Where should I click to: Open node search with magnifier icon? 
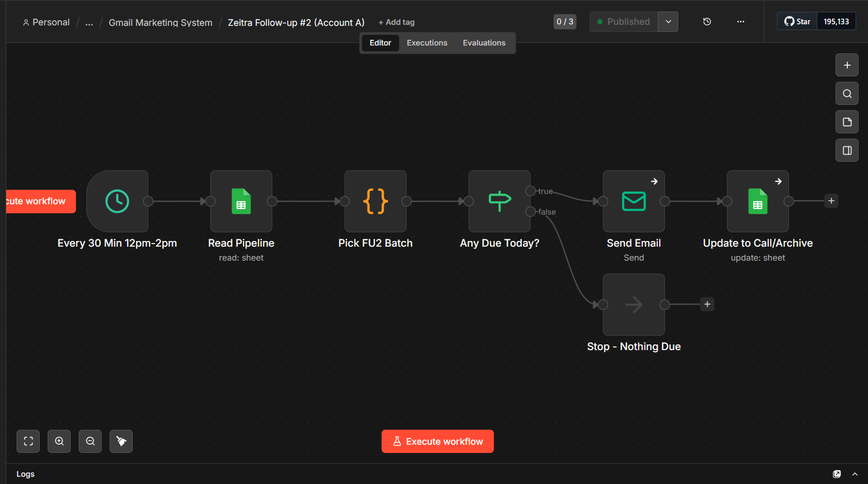(x=847, y=94)
